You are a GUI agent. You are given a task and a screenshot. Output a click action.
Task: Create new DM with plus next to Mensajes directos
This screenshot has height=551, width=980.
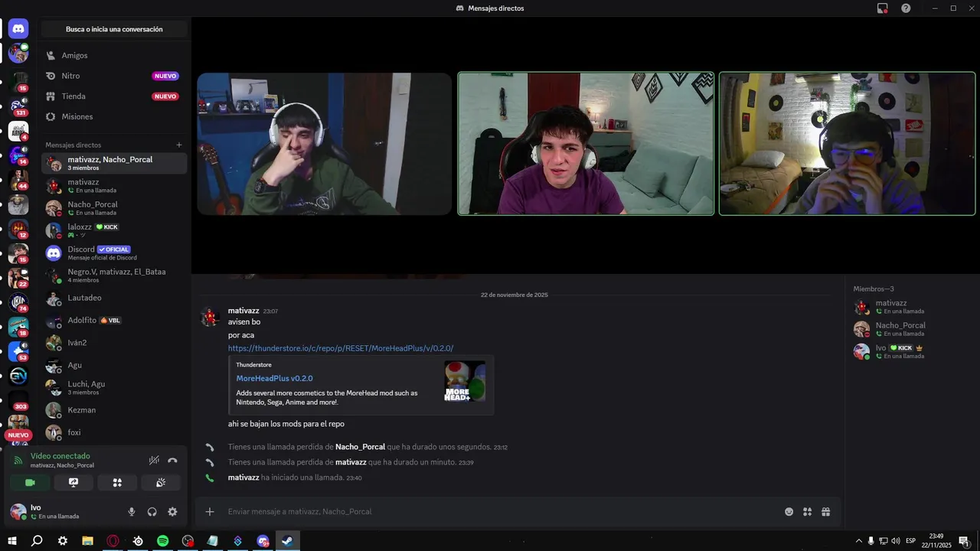(179, 145)
